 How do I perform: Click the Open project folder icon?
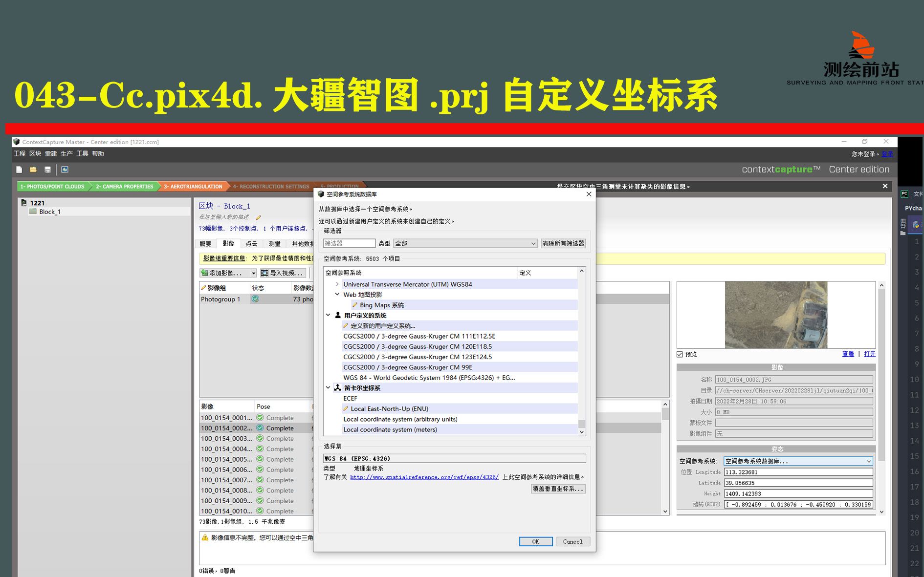tap(33, 170)
